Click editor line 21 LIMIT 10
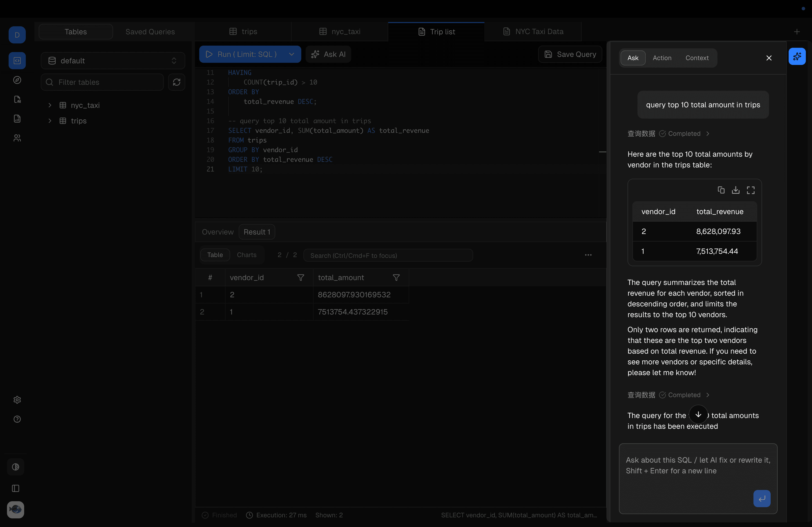Screen dimensions: 812x527 point(245,169)
